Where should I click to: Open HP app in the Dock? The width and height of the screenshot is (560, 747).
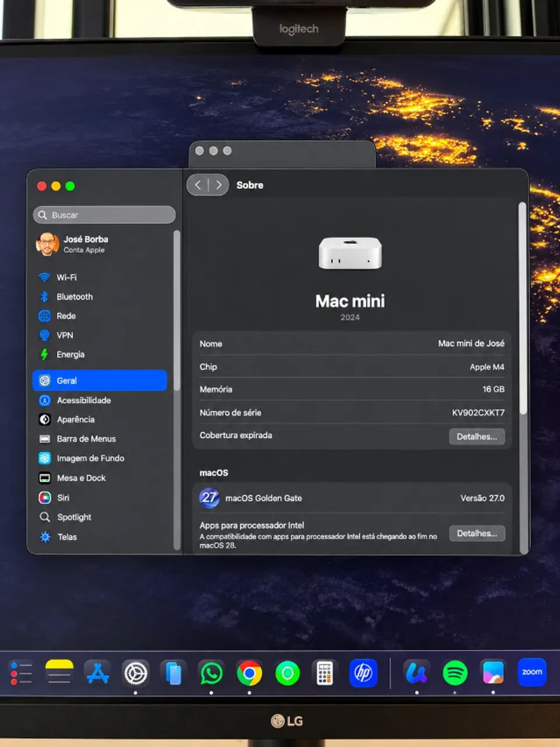pos(363,673)
